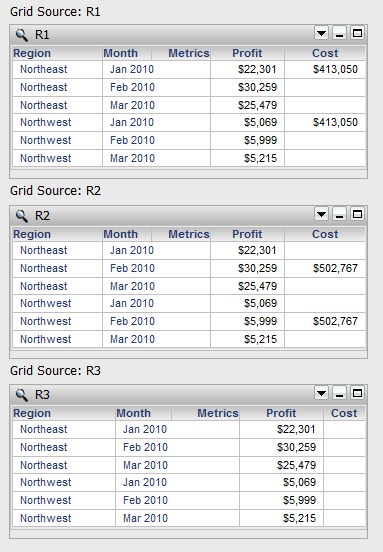This screenshot has width=383, height=552.
Task: Click the magnifier icon in R3 title bar
Action: coord(22,394)
